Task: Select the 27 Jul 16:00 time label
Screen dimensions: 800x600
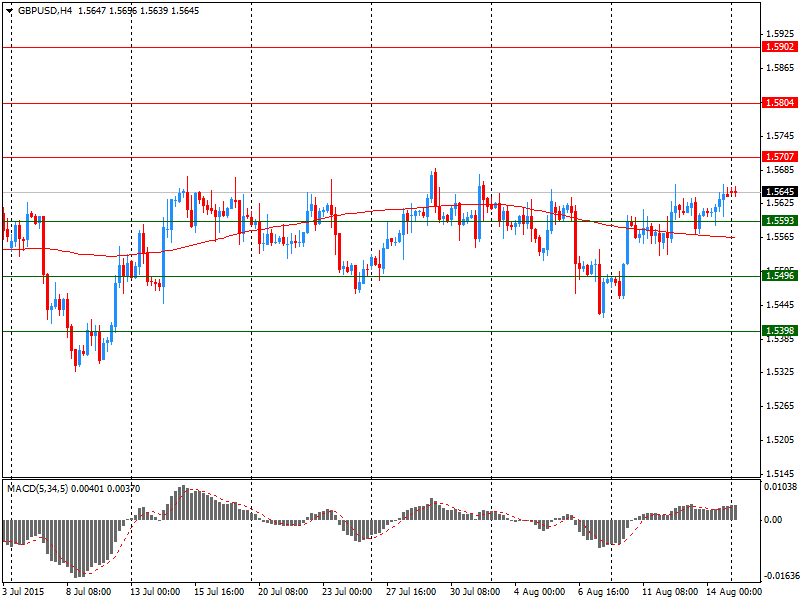Action: pyautogui.click(x=411, y=592)
